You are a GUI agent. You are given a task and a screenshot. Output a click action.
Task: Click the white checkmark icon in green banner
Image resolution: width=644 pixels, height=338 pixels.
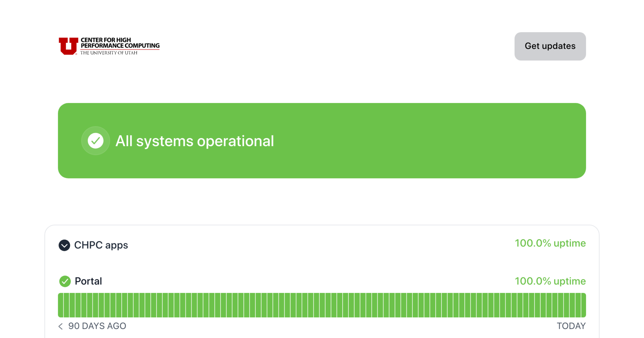coord(96,141)
